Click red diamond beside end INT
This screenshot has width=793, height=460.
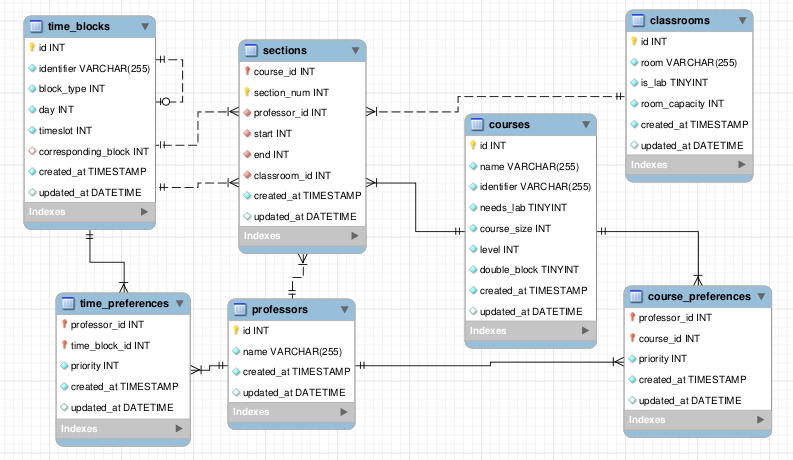(x=247, y=154)
